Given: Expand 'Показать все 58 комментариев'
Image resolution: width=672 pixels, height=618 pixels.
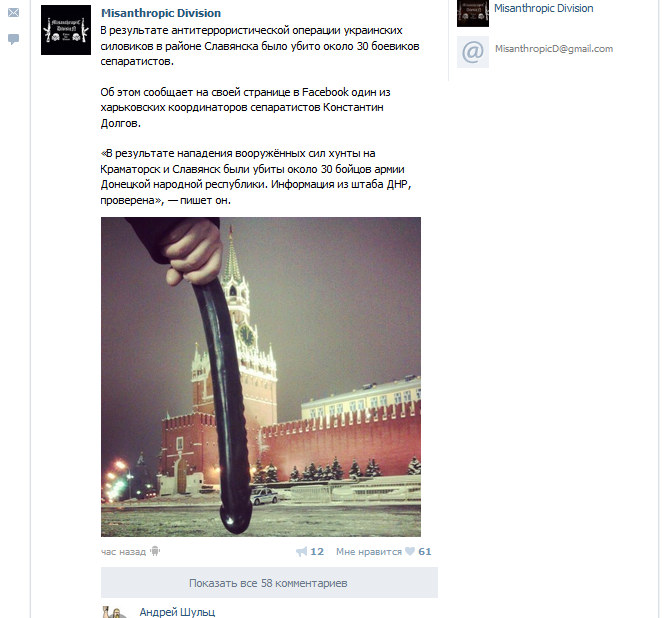Looking at the screenshot, I should pyautogui.click(x=270, y=583).
